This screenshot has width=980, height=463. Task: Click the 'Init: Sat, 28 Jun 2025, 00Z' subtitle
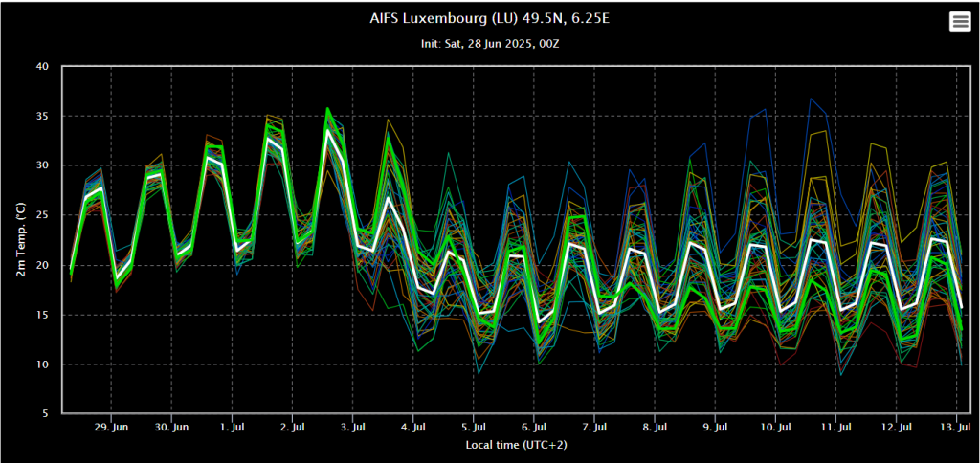[489, 44]
